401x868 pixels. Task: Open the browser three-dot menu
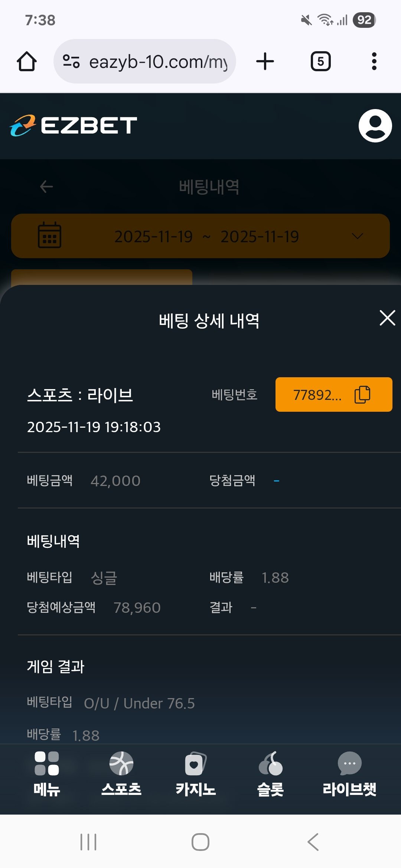[x=374, y=61]
